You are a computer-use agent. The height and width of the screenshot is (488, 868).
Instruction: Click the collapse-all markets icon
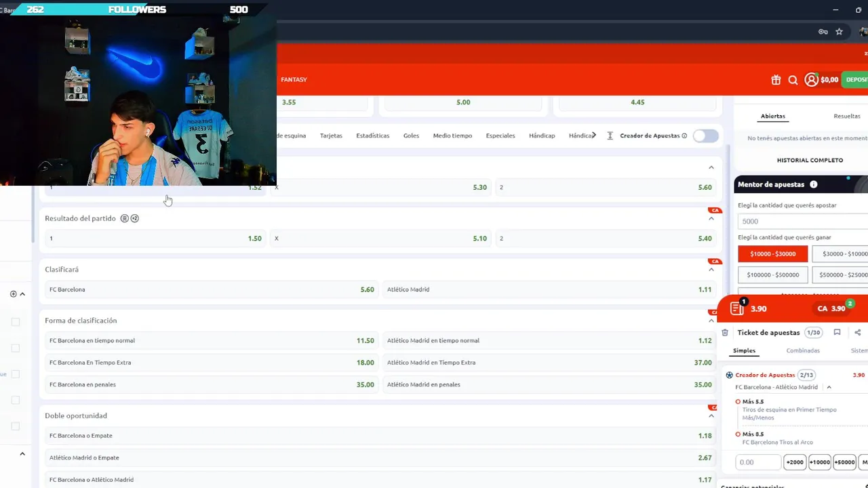click(610, 136)
